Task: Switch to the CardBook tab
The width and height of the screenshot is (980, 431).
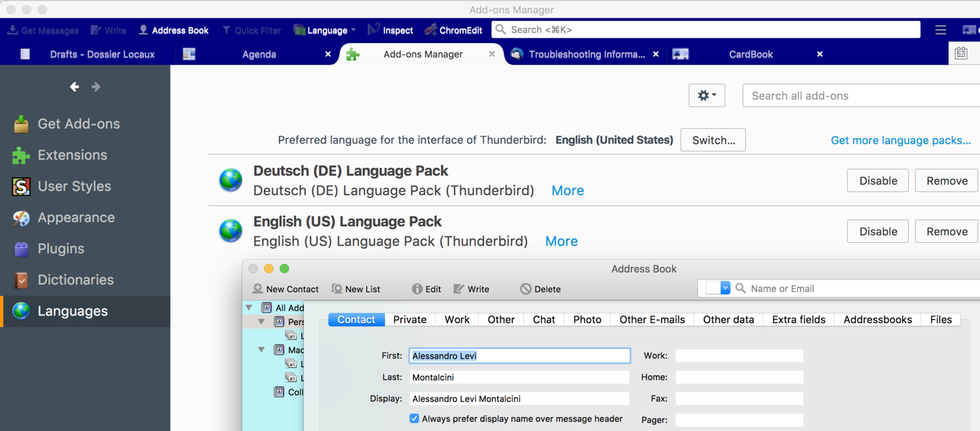Action: click(750, 55)
